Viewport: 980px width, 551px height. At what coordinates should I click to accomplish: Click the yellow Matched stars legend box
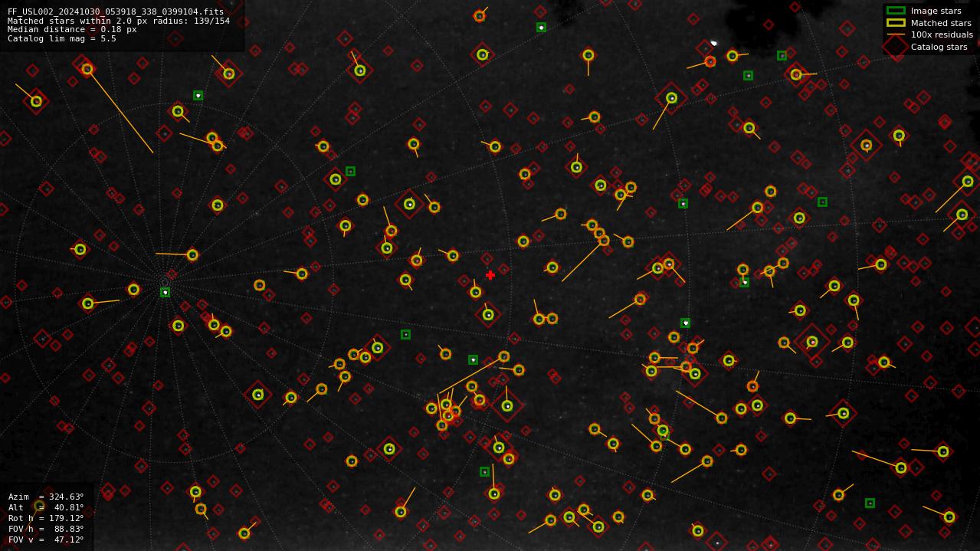(896, 23)
